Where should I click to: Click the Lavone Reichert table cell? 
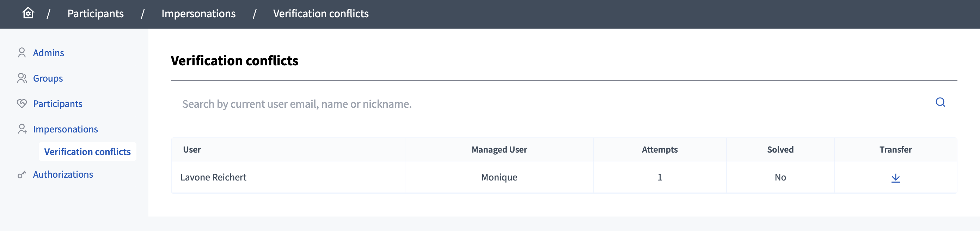coord(213,177)
